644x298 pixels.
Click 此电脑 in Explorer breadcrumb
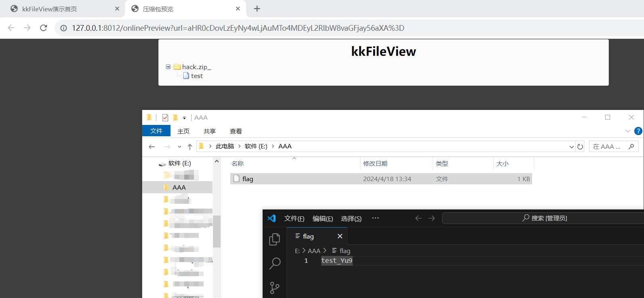pos(225,146)
